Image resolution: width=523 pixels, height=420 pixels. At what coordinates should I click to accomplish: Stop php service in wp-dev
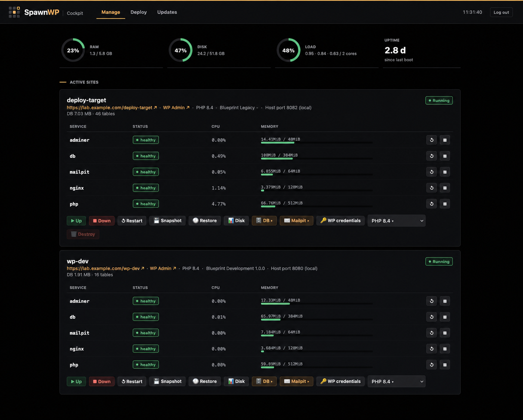[x=445, y=365]
